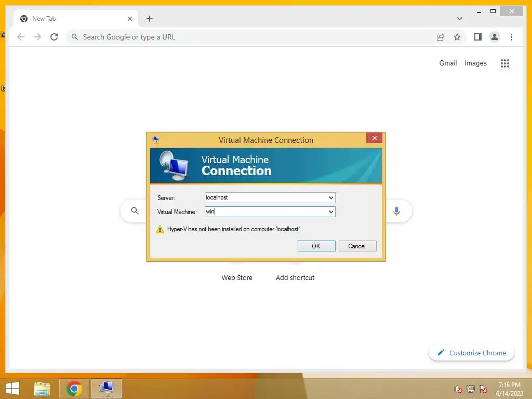The height and width of the screenshot is (399, 532).
Task: Click the Google search magnifier icon
Action: pos(135,211)
